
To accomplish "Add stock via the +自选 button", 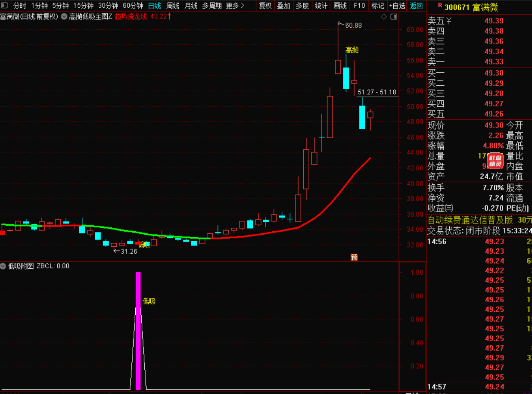I will click(397, 6).
